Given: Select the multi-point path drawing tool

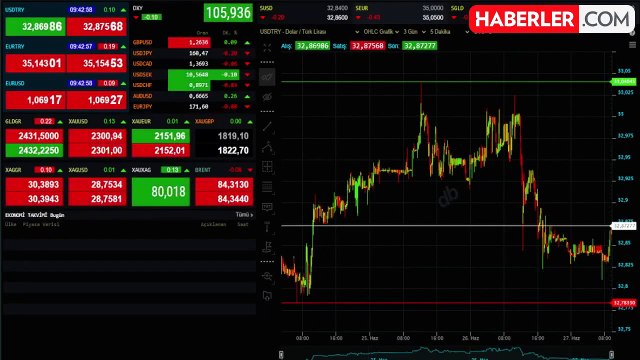Looking at the screenshot, I should pyautogui.click(x=267, y=147).
